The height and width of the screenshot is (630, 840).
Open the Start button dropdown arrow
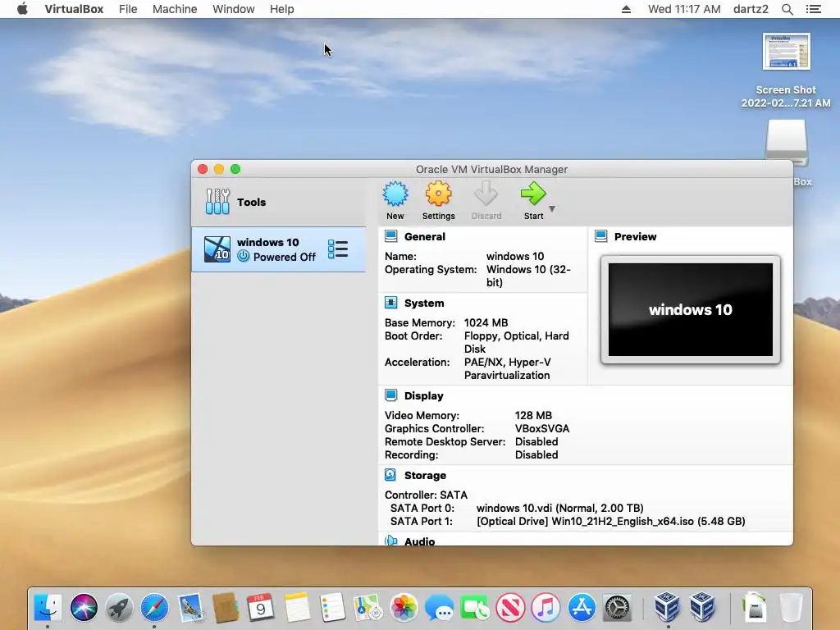coord(552,208)
